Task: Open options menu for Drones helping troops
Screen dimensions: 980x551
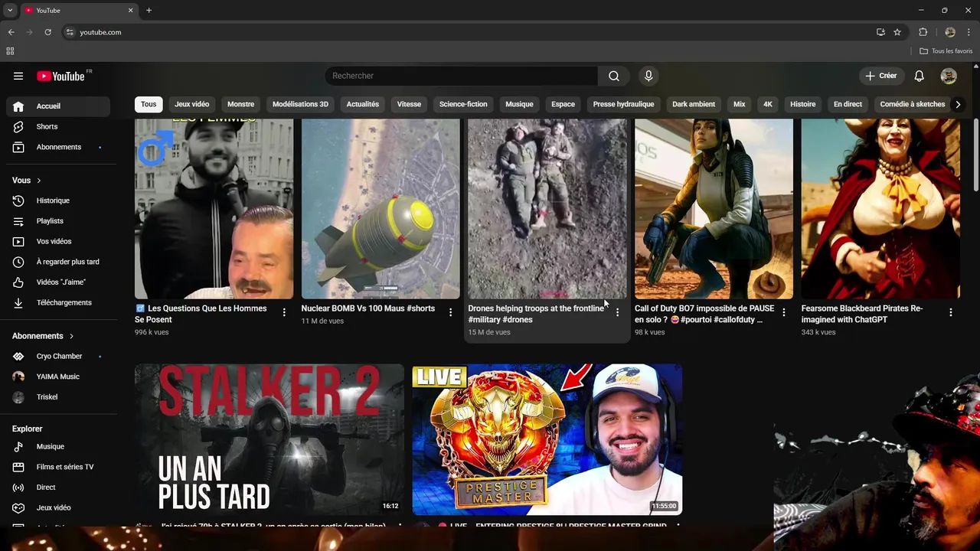Action: [617, 312]
